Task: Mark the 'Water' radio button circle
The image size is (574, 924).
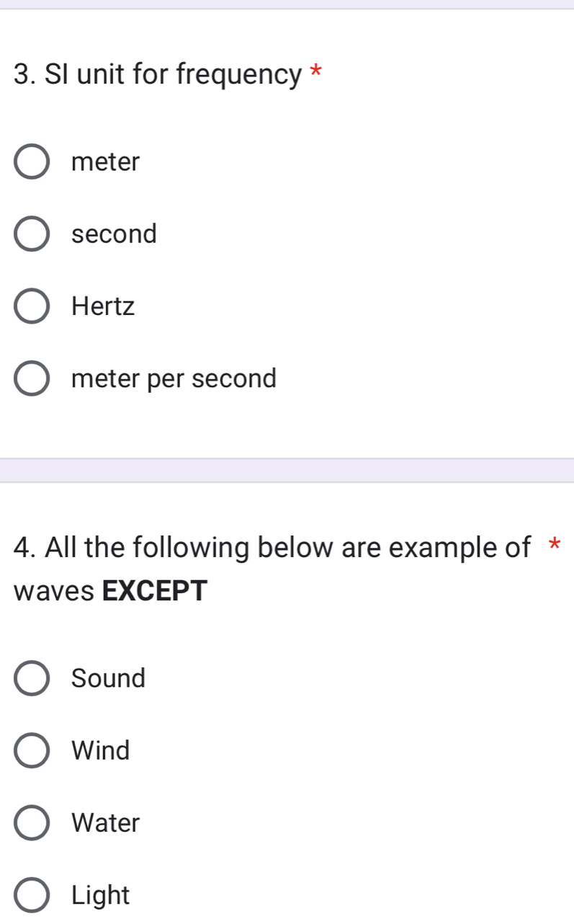Action: (32, 823)
